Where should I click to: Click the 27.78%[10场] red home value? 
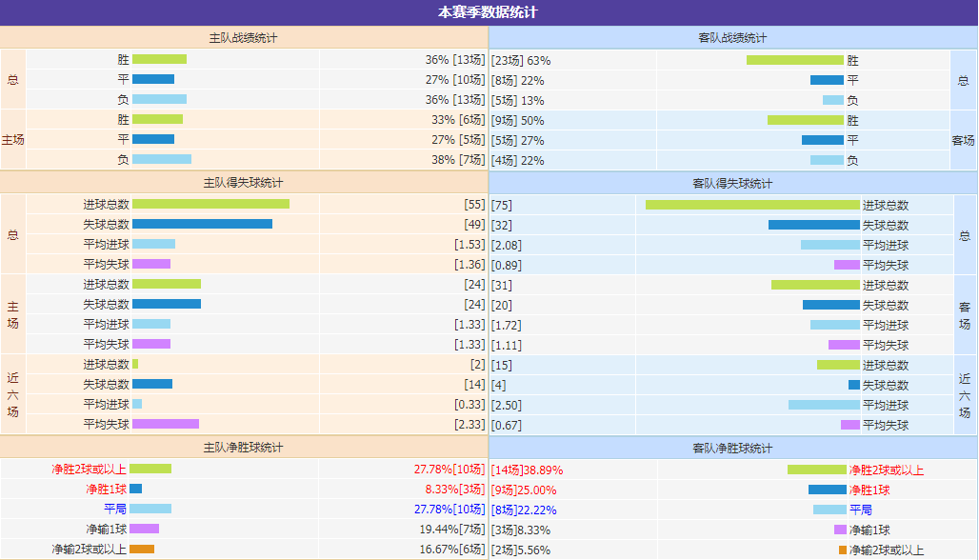[x=450, y=470]
